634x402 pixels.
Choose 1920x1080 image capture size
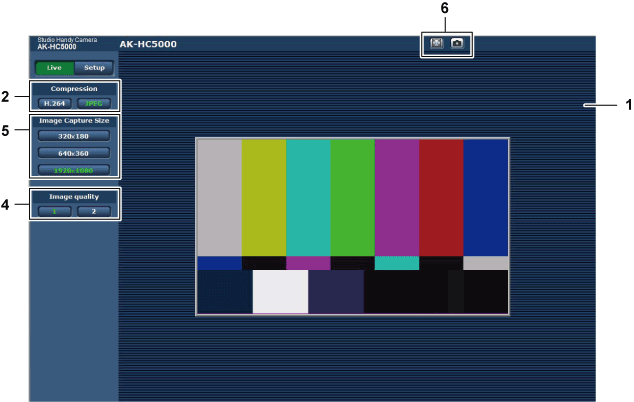click(x=74, y=170)
